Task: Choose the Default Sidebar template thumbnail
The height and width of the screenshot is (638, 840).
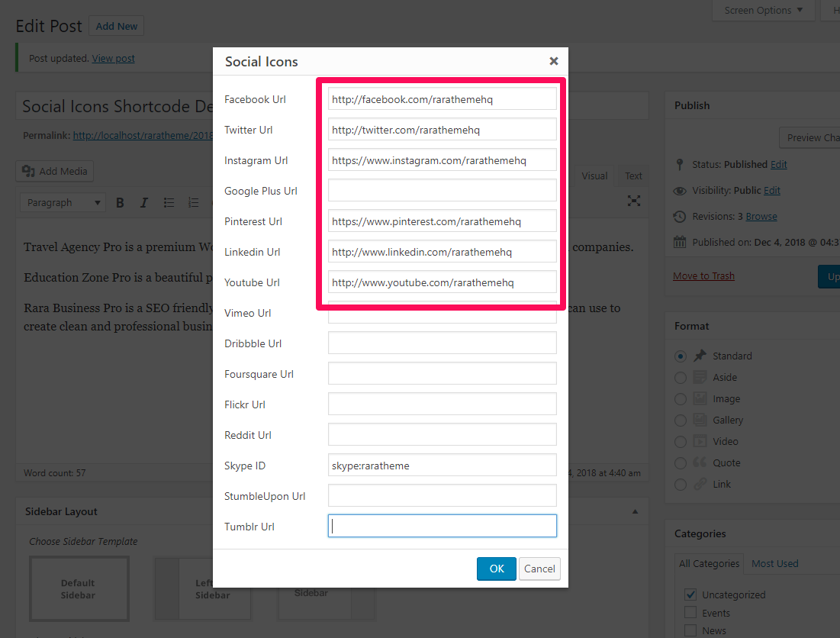Action: 79,588
